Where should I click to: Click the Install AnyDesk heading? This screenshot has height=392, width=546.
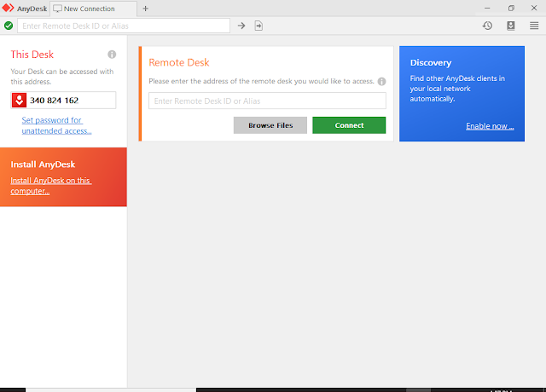pyautogui.click(x=43, y=164)
